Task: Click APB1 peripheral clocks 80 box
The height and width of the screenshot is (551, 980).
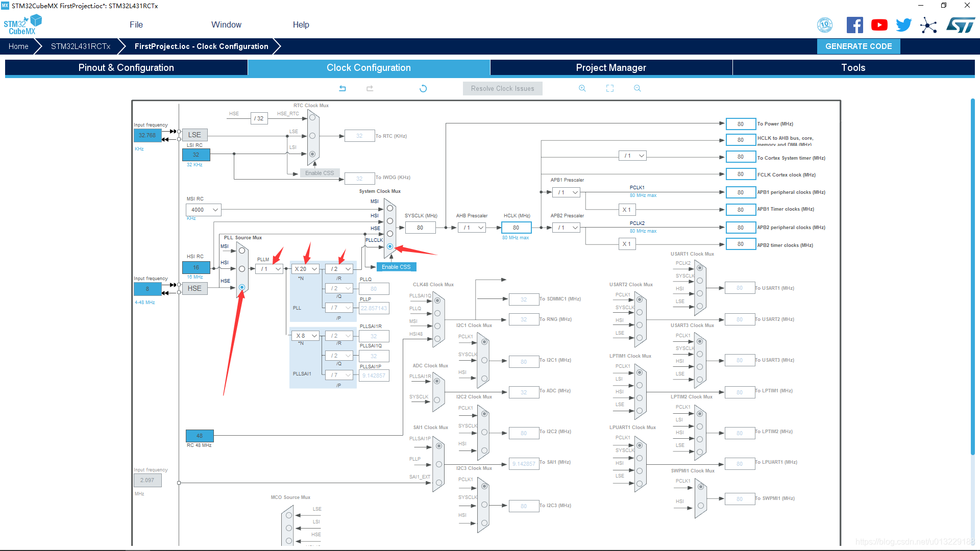Action: pos(741,192)
